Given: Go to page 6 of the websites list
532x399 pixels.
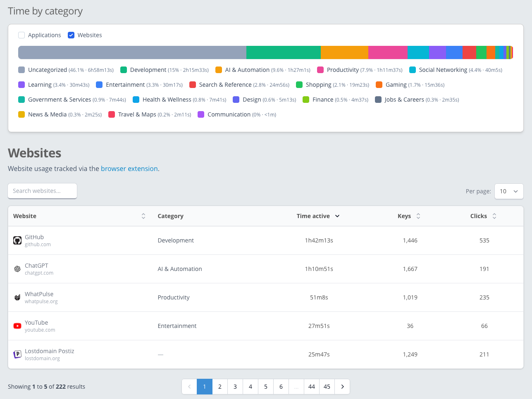Looking at the screenshot, I should pos(281,387).
